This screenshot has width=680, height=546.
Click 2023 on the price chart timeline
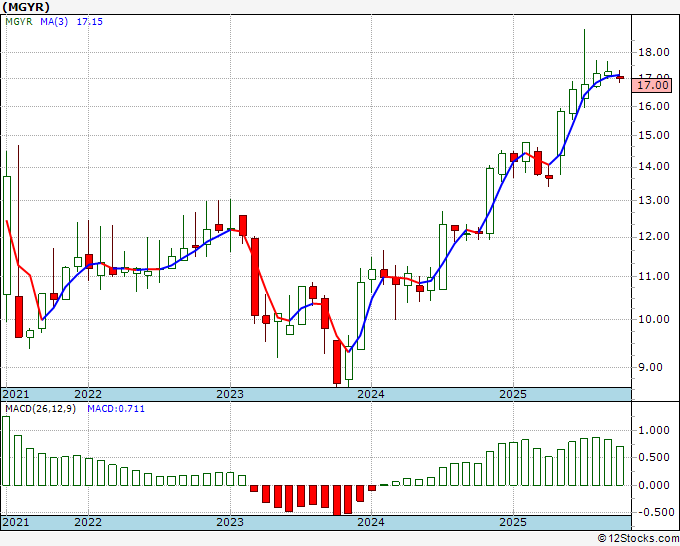pos(230,394)
